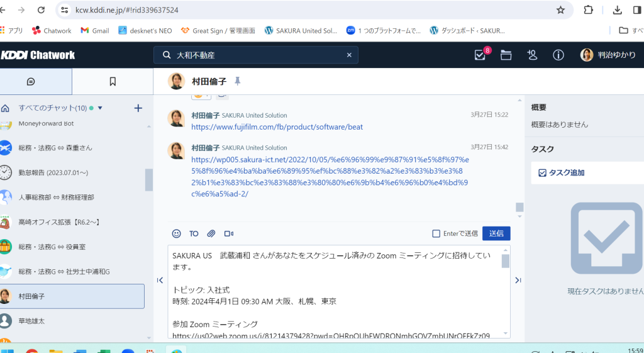This screenshot has height=353, width=644.
Task: Click the contact management icon
Action: point(532,55)
